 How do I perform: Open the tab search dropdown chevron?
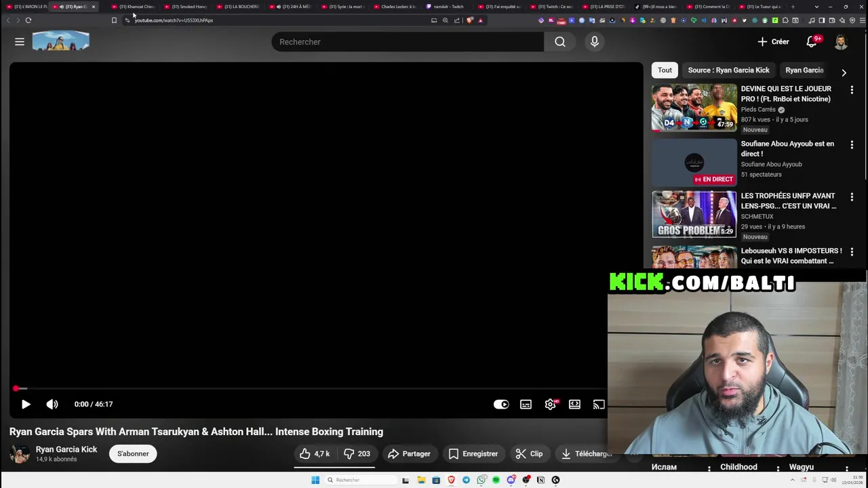816,7
